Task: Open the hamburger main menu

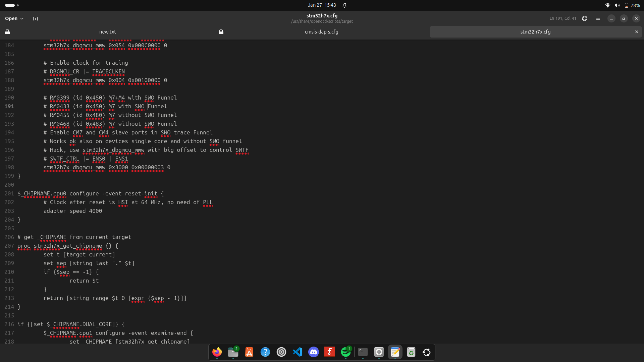Action: tap(598, 18)
